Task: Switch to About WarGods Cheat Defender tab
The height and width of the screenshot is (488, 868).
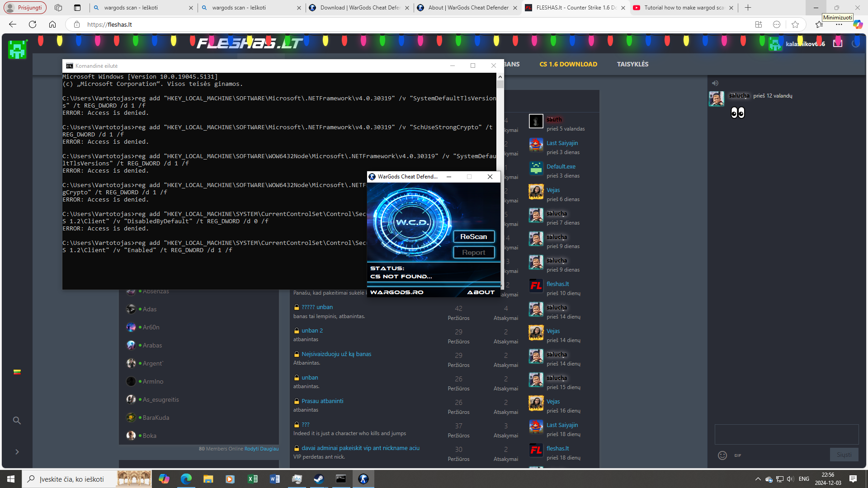Action: click(467, 8)
